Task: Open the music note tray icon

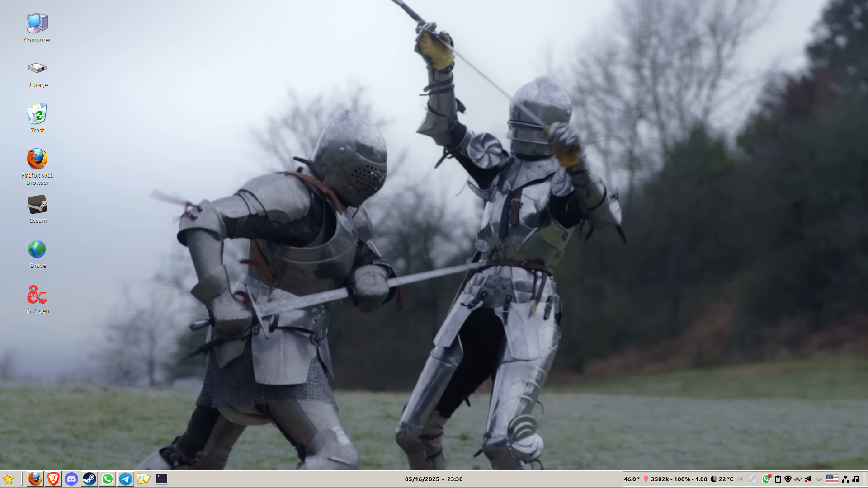Action: [x=856, y=479]
